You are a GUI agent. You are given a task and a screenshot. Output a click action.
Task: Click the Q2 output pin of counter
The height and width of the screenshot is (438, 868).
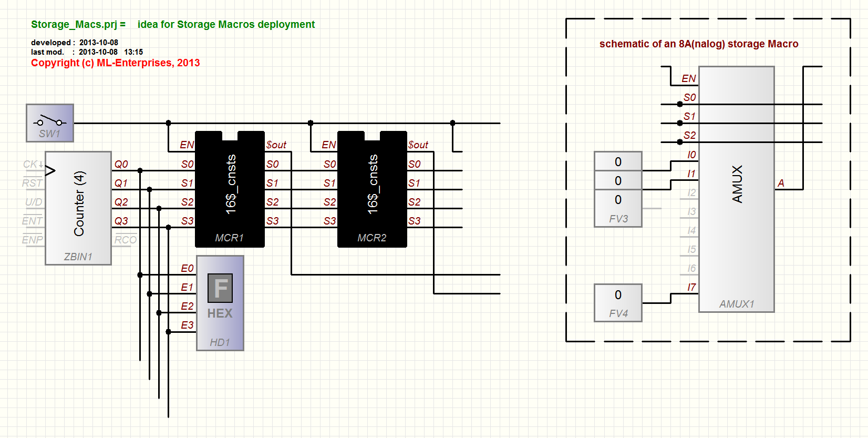[x=121, y=202]
